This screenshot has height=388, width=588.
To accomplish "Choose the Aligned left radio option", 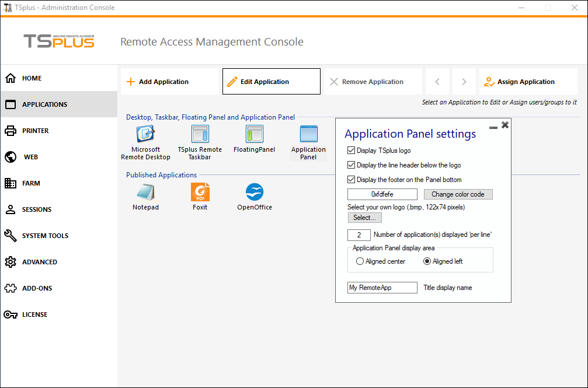I will click(x=427, y=261).
